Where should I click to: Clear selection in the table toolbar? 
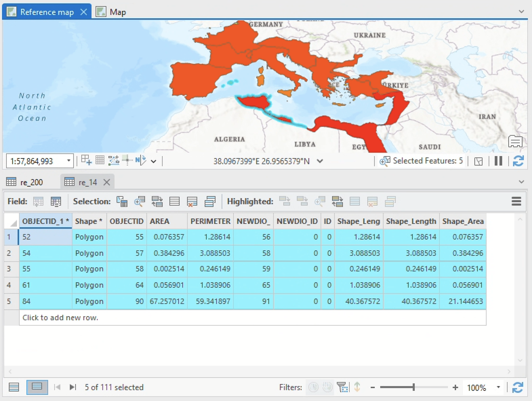click(x=175, y=202)
